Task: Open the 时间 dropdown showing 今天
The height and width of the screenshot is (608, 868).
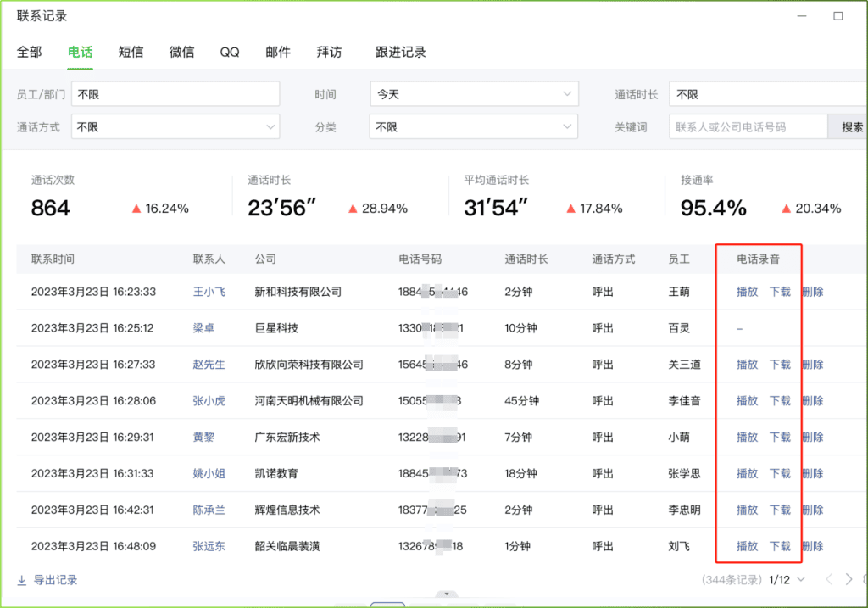Action: tap(474, 94)
